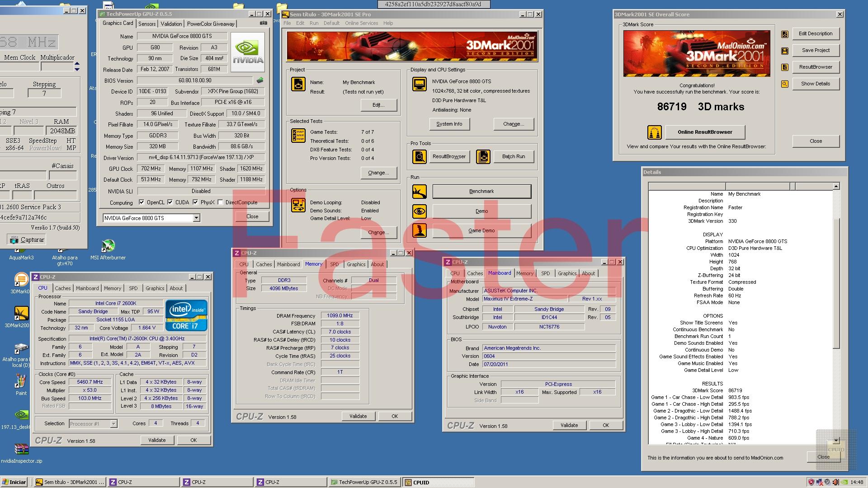This screenshot has width=868, height=488.
Task: Click the Batch Run icon in Pro Tools
Action: tap(483, 157)
